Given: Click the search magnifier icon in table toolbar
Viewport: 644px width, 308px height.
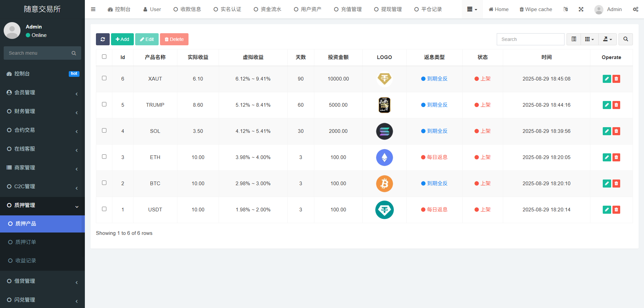Looking at the screenshot, I should pos(626,39).
